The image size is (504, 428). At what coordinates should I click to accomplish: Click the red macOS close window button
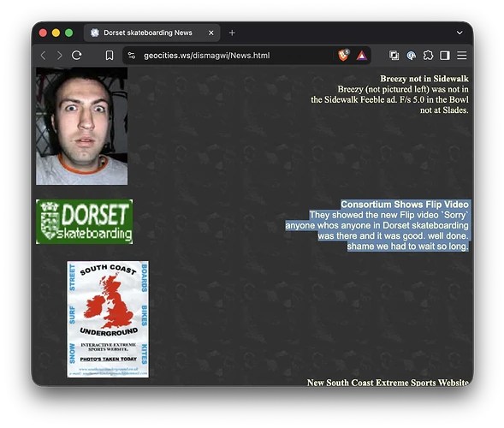click(x=43, y=33)
